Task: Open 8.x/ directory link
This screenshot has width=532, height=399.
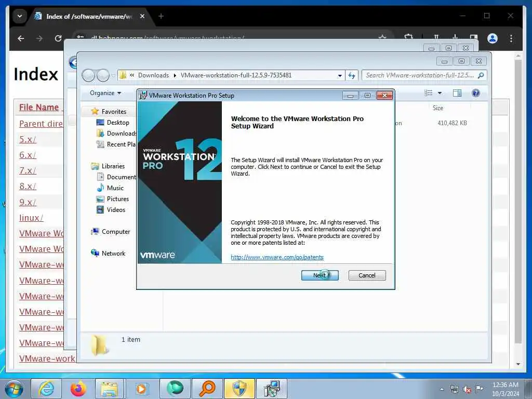Action: pyautogui.click(x=28, y=187)
